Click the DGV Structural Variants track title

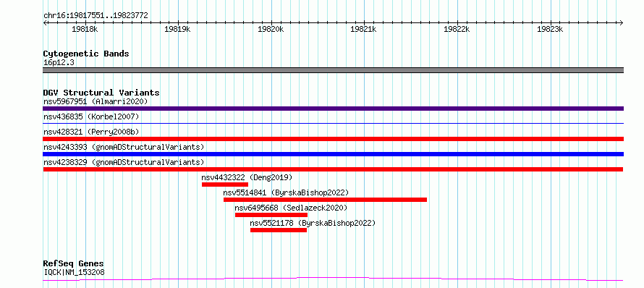[x=101, y=93]
